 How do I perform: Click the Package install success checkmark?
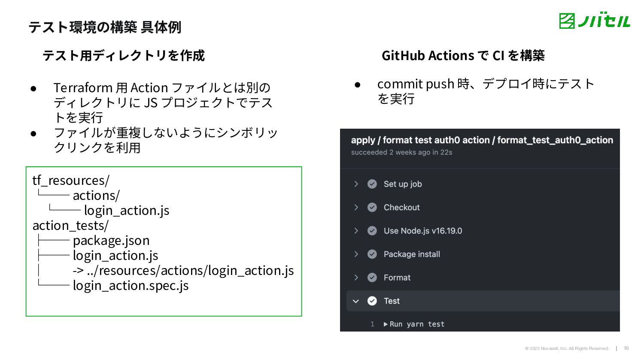(372, 254)
